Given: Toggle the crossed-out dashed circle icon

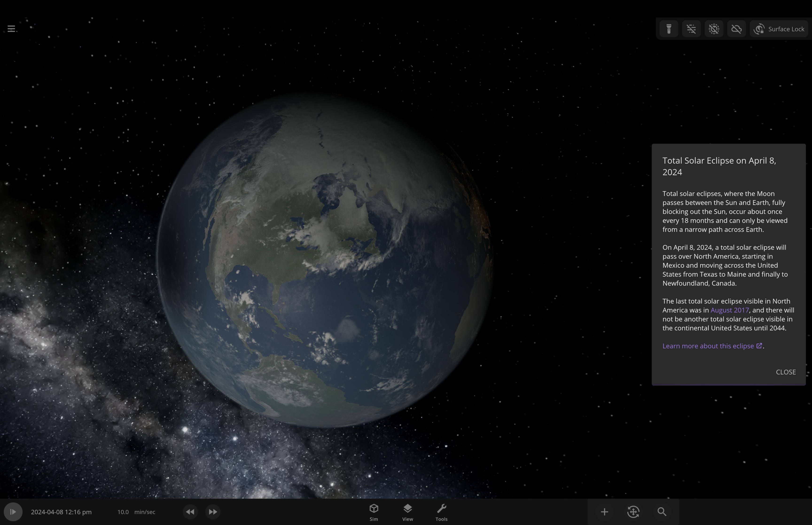Looking at the screenshot, I should tap(714, 29).
